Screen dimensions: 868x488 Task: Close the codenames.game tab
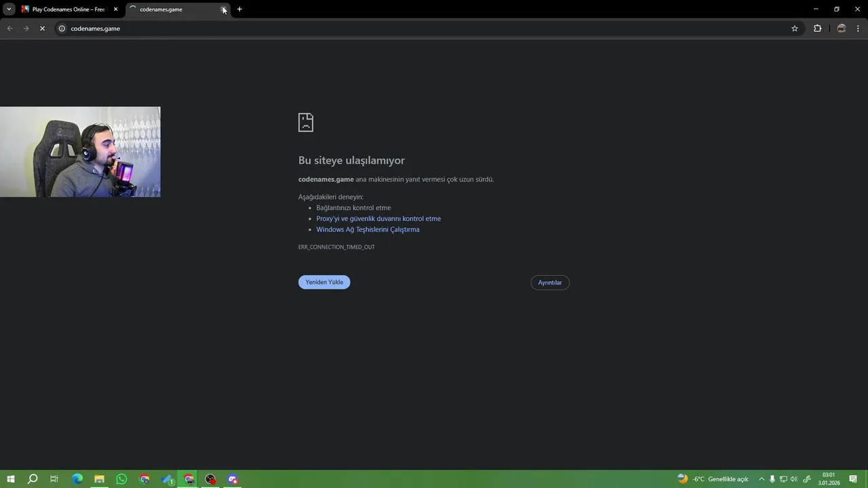tap(224, 9)
